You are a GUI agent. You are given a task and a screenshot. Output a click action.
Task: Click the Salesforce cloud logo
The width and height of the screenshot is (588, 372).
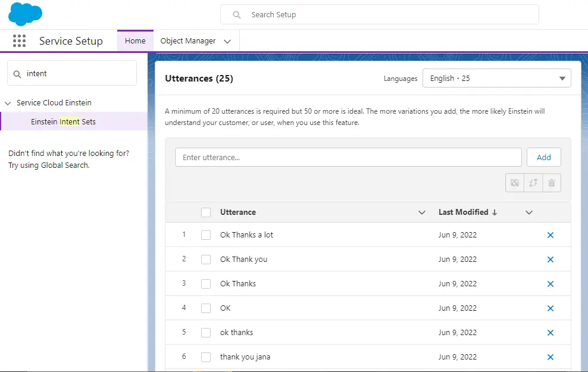tap(25, 14)
